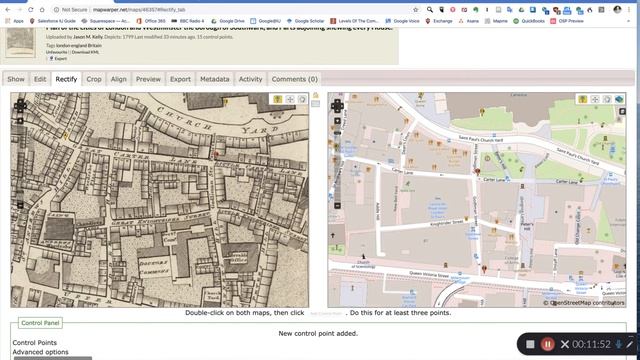Click the red control point marker on OpenStreetMap
Viewport: 640px width, 360px height.
[478, 172]
